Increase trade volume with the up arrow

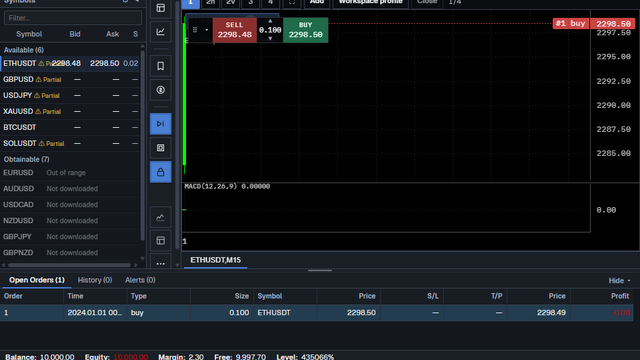pyautogui.click(x=270, y=21)
